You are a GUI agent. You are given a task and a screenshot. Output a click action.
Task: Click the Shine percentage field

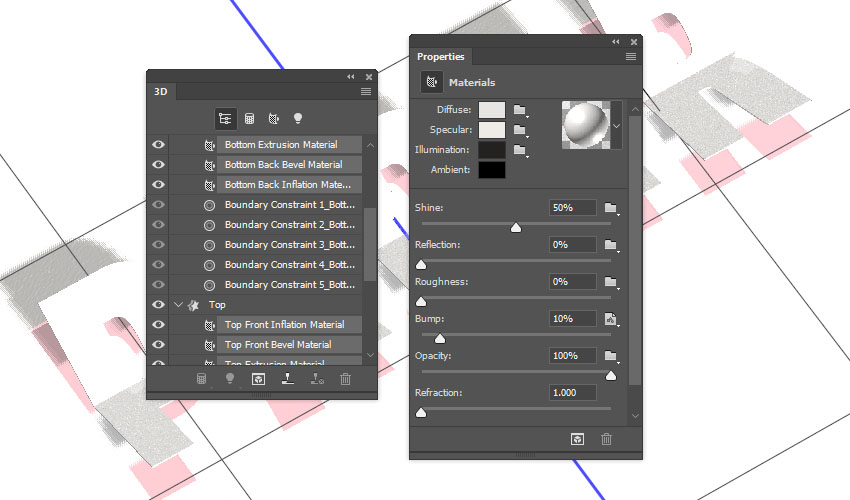click(x=572, y=208)
